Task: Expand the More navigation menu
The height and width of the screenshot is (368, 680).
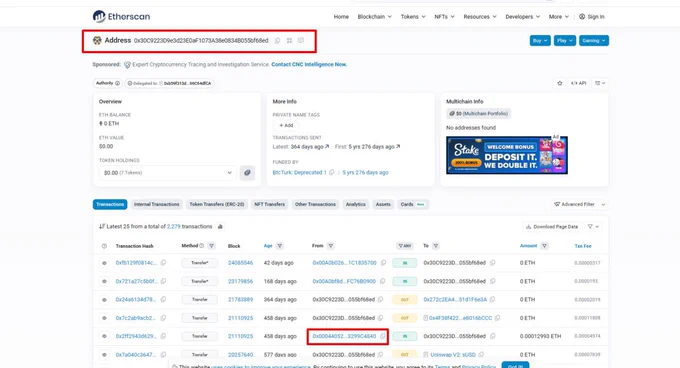Action: tap(559, 16)
